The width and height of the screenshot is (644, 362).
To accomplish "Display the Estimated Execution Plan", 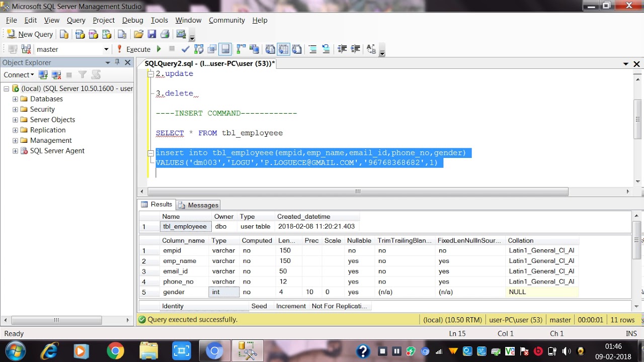I will (x=199, y=49).
